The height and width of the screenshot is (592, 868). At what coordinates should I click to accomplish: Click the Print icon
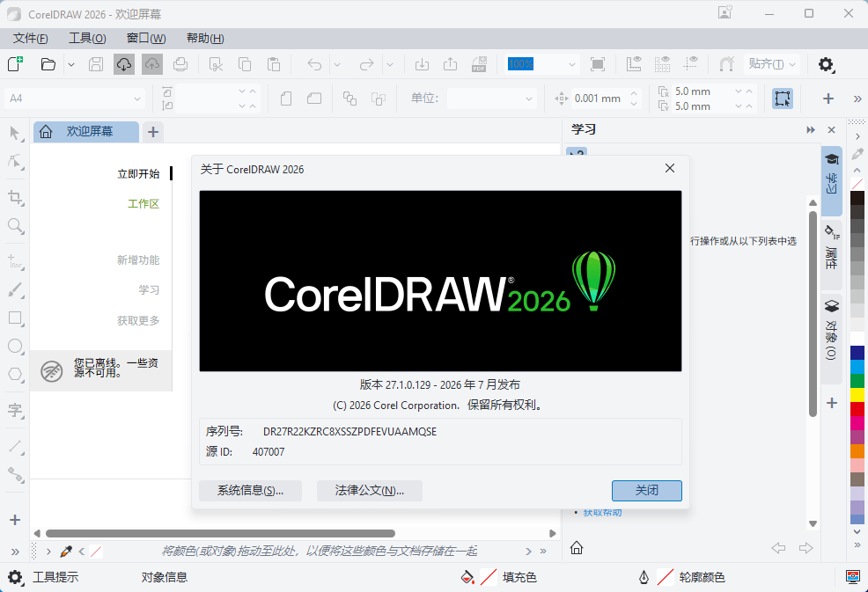[x=180, y=64]
